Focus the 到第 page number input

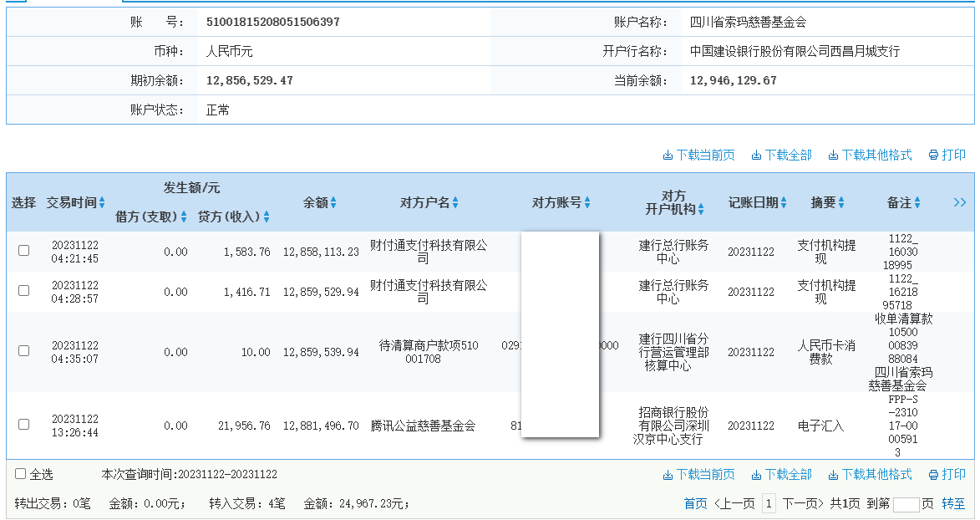[906, 504]
